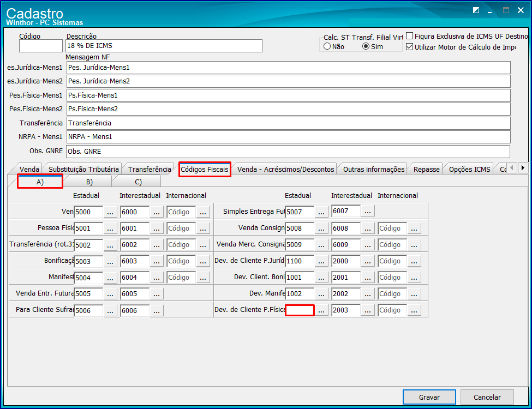Open the Transferência tab

[150, 169]
